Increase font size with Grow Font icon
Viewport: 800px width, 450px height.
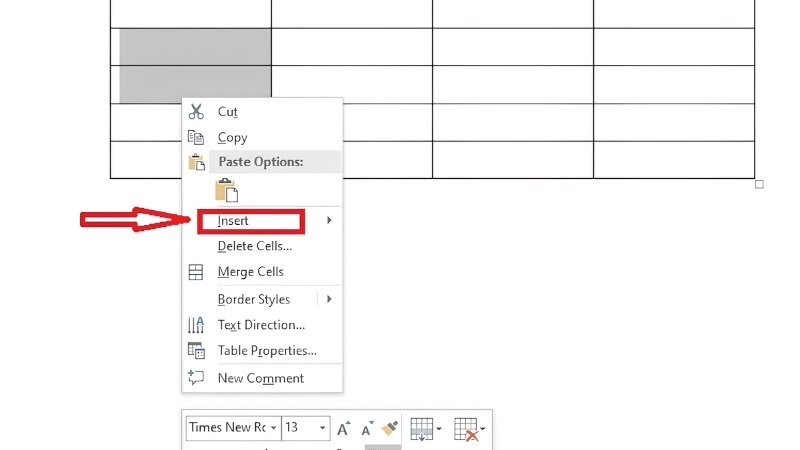(x=344, y=429)
